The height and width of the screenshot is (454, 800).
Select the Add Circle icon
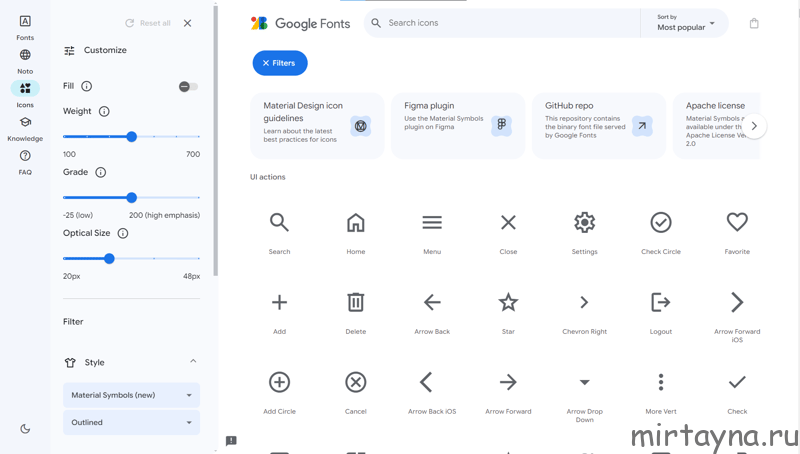click(279, 382)
